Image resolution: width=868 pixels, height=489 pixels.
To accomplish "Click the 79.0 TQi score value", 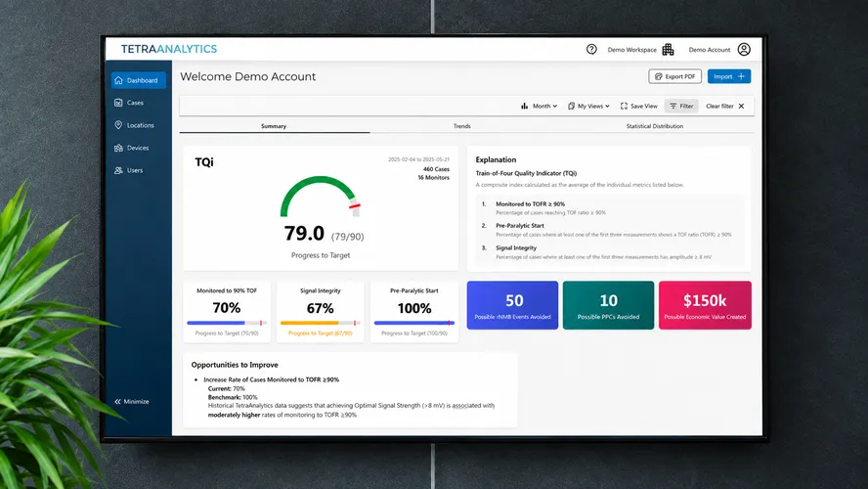I will 304,233.
